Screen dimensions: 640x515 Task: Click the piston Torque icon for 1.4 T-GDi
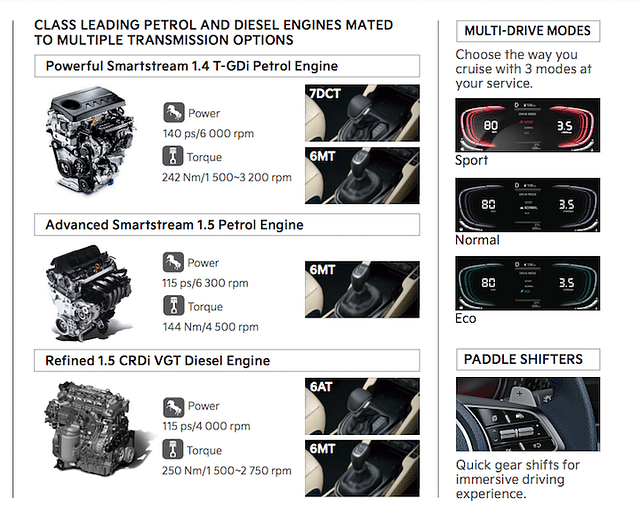pyautogui.click(x=173, y=156)
